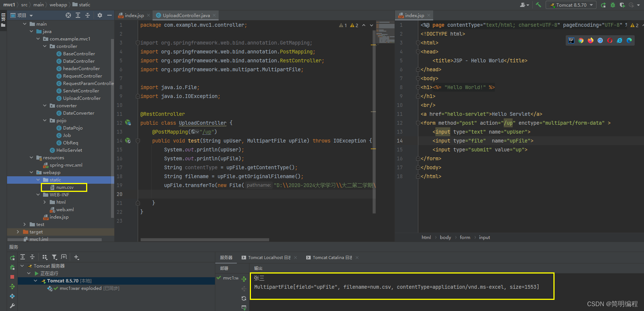
Task: Expand the target folder
Action: click(x=18, y=232)
